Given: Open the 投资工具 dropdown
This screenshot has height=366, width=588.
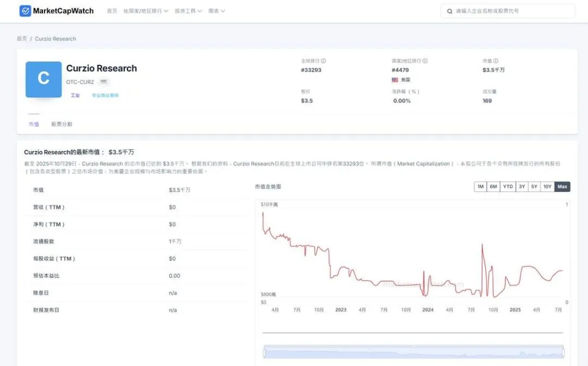Looking at the screenshot, I should 185,10.
